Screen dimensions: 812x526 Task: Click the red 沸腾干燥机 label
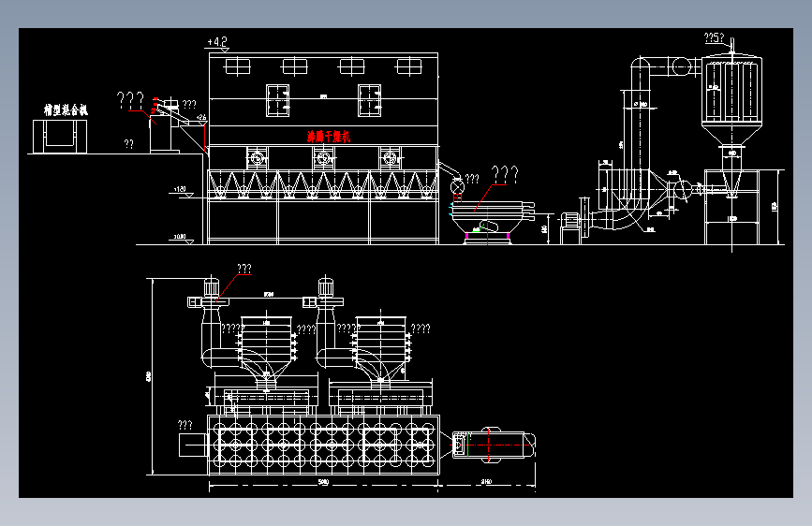coord(329,137)
